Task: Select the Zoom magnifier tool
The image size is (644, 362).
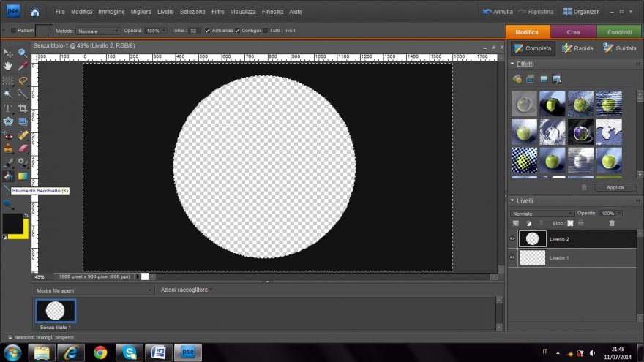Action: (23, 53)
